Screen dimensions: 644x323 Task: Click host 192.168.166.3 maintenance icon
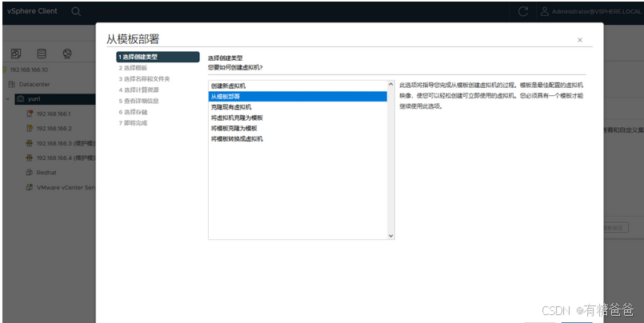click(x=29, y=143)
